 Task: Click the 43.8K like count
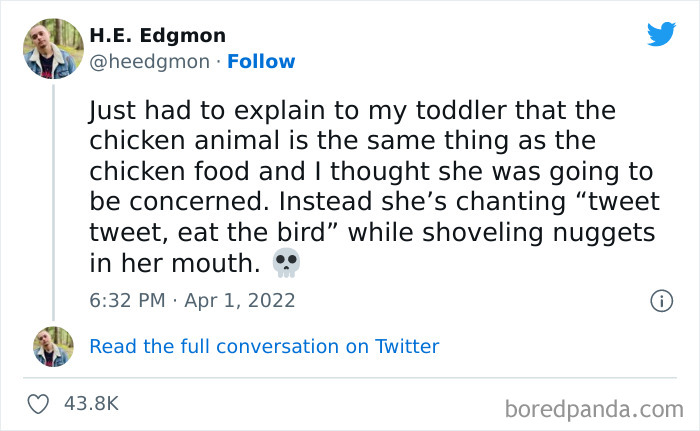click(x=91, y=404)
